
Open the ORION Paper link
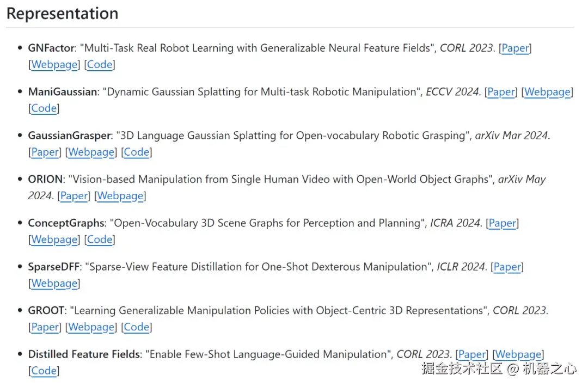74,196
